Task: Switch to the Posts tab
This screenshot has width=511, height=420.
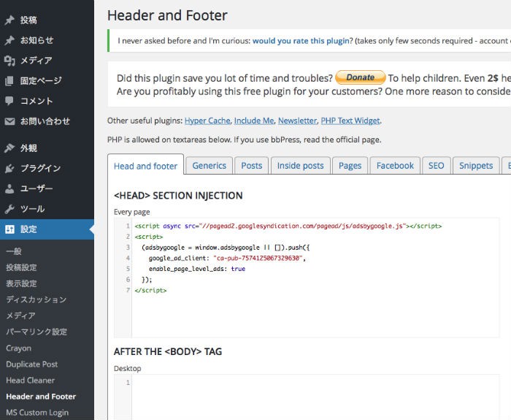Action: [252, 165]
